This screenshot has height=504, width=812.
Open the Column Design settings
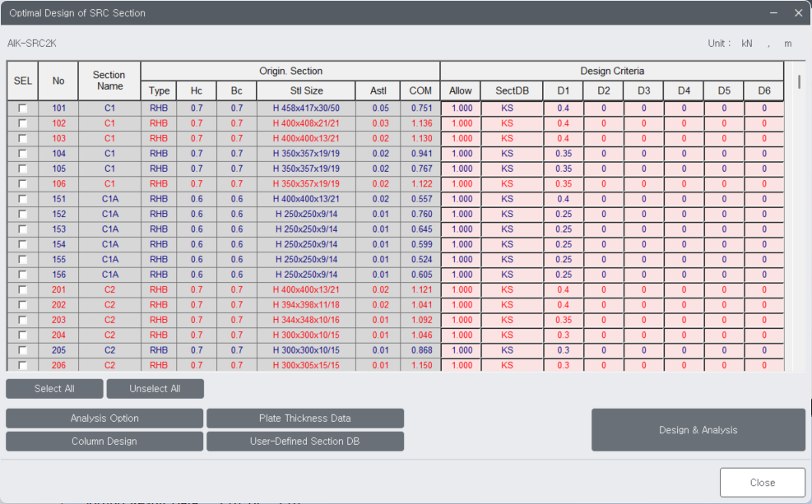click(104, 441)
